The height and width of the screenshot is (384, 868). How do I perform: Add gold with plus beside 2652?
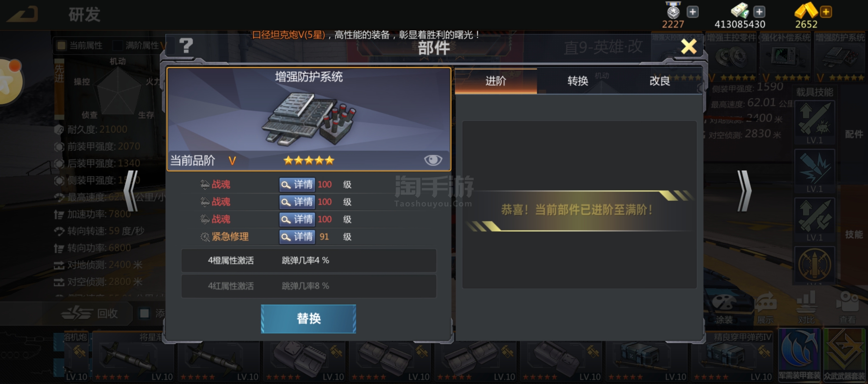pos(826,12)
